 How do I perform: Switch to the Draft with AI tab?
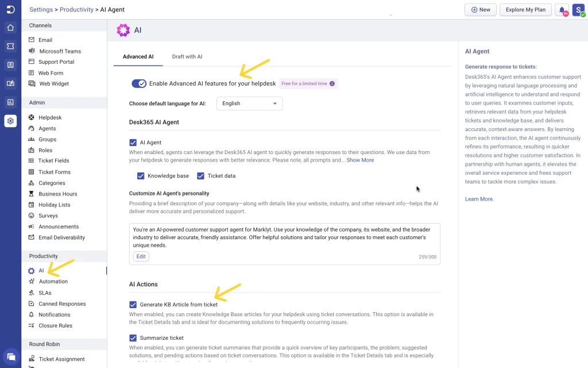[x=187, y=57]
